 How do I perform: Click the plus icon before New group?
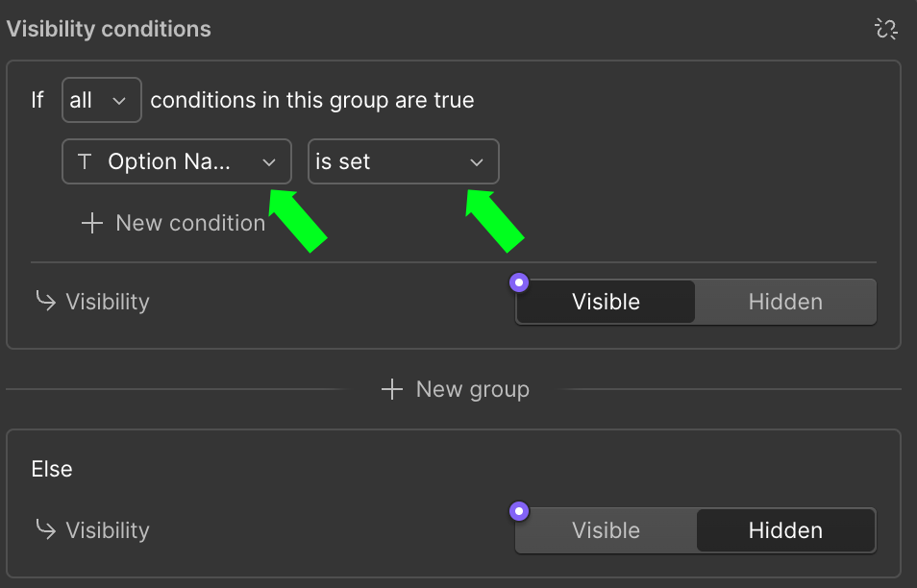coord(391,389)
